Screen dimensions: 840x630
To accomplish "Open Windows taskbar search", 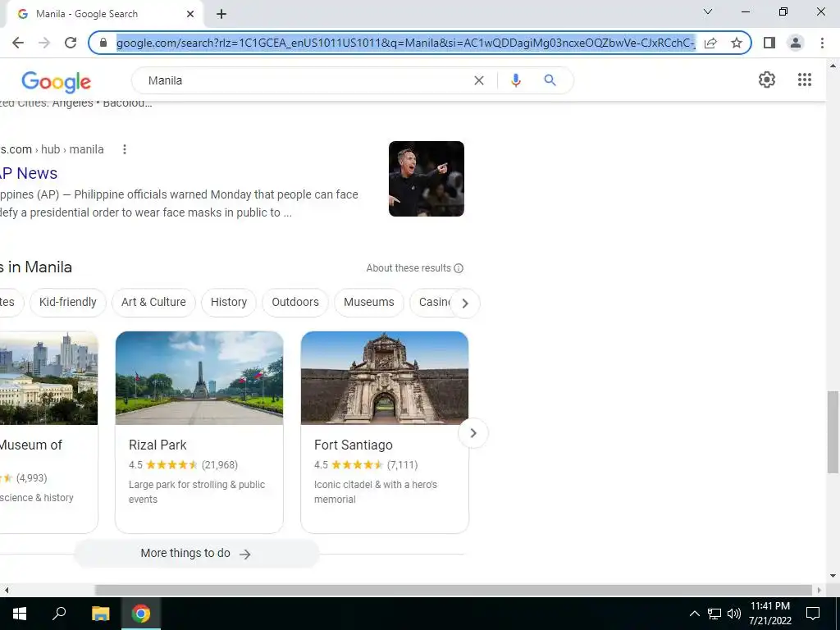I will (59, 614).
